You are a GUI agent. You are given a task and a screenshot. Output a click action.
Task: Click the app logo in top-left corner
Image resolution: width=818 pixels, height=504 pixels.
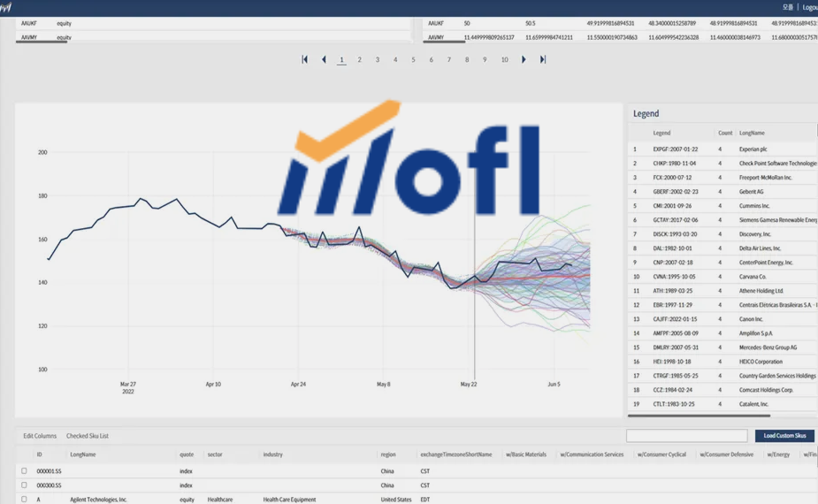(x=6, y=7)
